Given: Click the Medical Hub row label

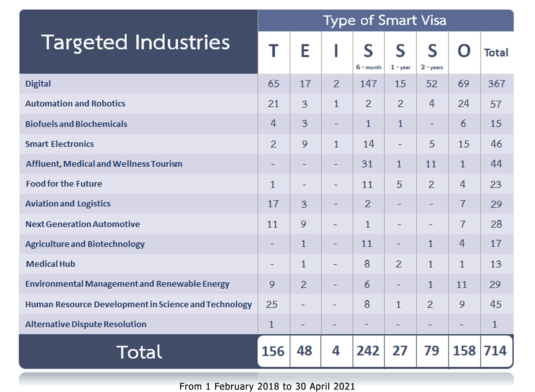Looking at the screenshot, I should 50,264.
